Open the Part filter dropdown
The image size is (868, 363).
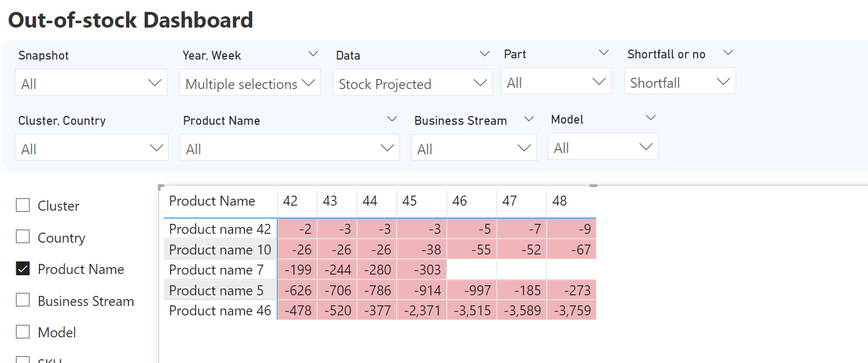(x=556, y=82)
